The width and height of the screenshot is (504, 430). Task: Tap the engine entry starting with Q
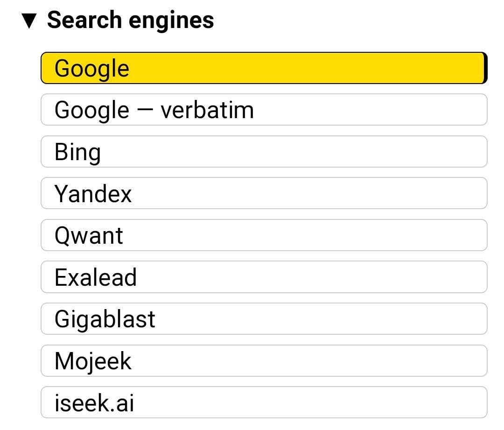tap(264, 235)
